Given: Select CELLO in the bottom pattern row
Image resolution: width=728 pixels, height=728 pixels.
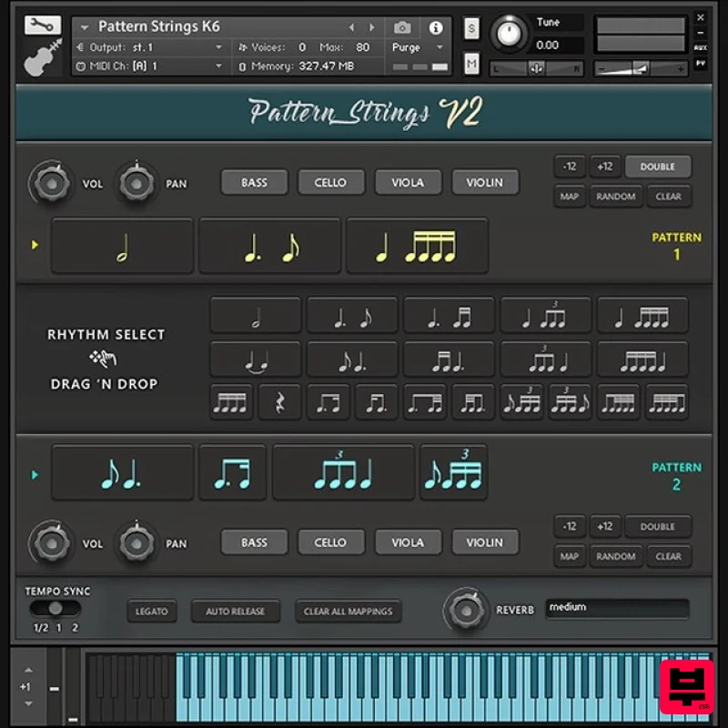Looking at the screenshot, I should [x=330, y=542].
